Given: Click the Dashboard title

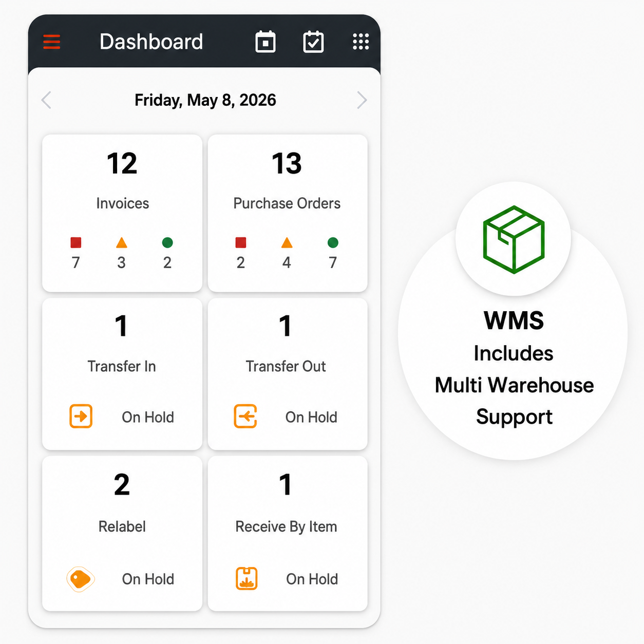Looking at the screenshot, I should [x=151, y=42].
